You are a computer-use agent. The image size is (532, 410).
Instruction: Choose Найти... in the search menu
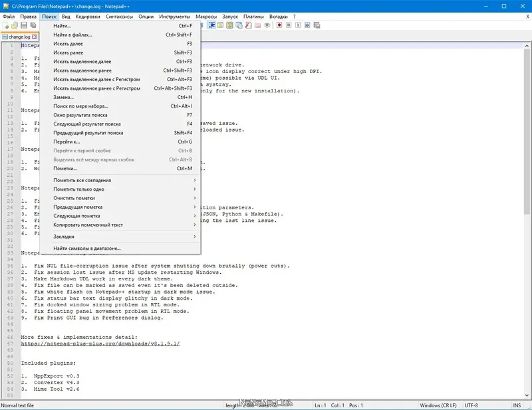pos(120,26)
